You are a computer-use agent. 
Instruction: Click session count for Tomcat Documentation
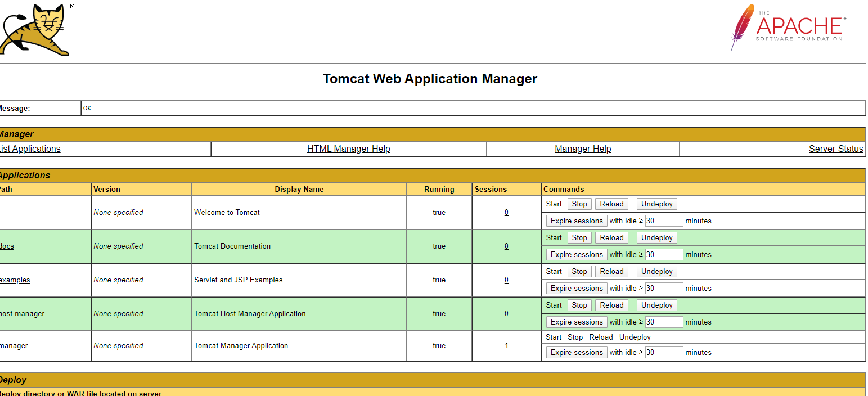click(x=506, y=246)
